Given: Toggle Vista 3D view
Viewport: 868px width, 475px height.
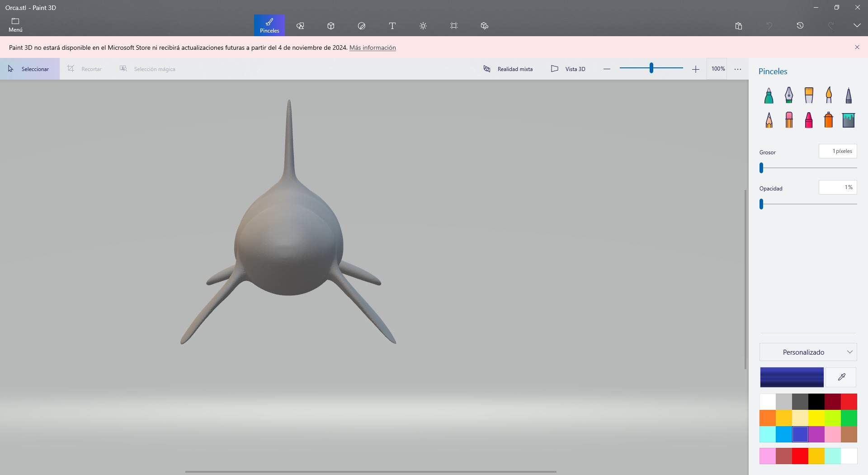Looking at the screenshot, I should pos(568,69).
